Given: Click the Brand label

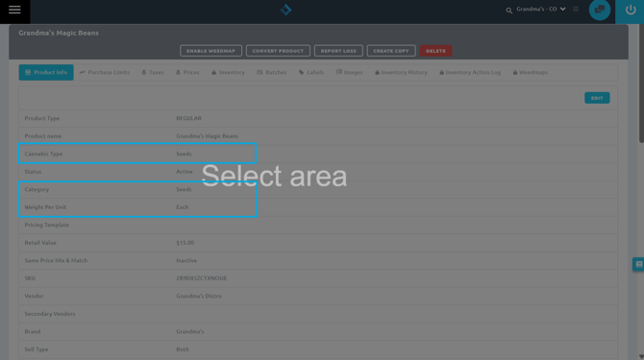Looking at the screenshot, I should (33, 331).
